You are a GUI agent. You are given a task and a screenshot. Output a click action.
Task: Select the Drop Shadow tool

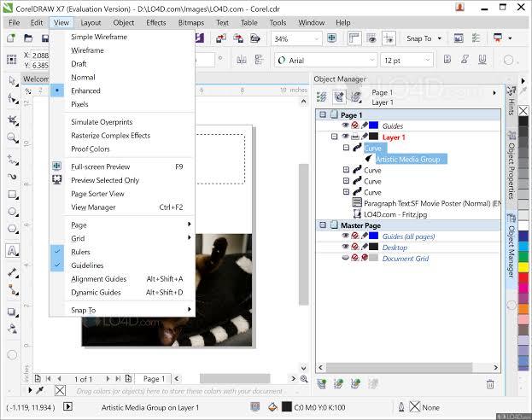pyautogui.click(x=13, y=312)
